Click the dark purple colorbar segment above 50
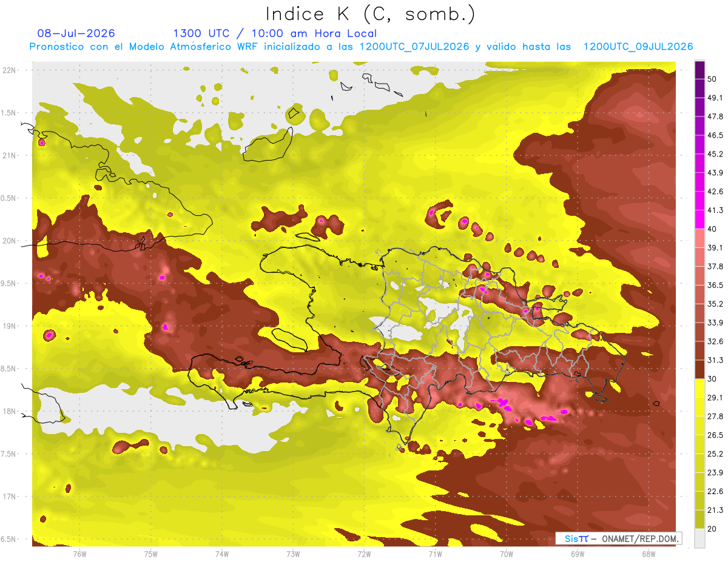Viewport: 728px width, 562px height. (699, 70)
